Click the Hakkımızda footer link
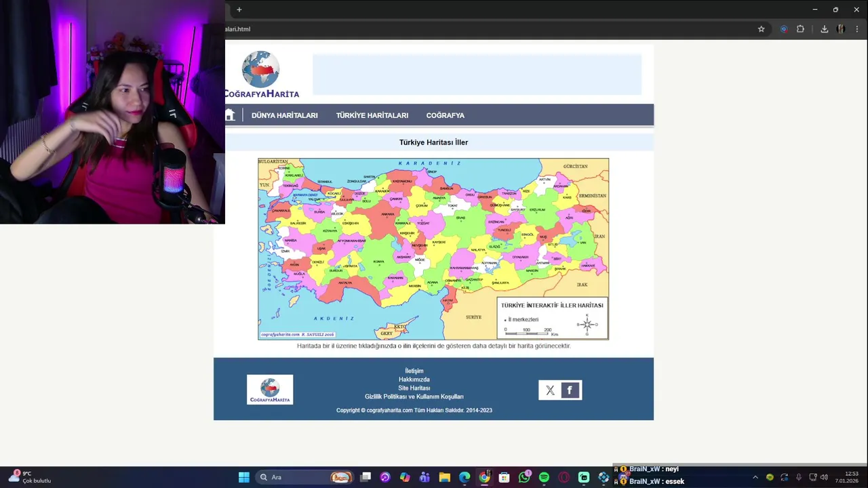868x488 pixels. tap(414, 380)
